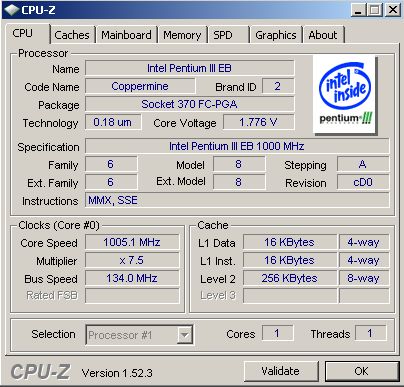Select the L1 Data '16 KBytes' value
404x387 pixels.
tap(290, 242)
